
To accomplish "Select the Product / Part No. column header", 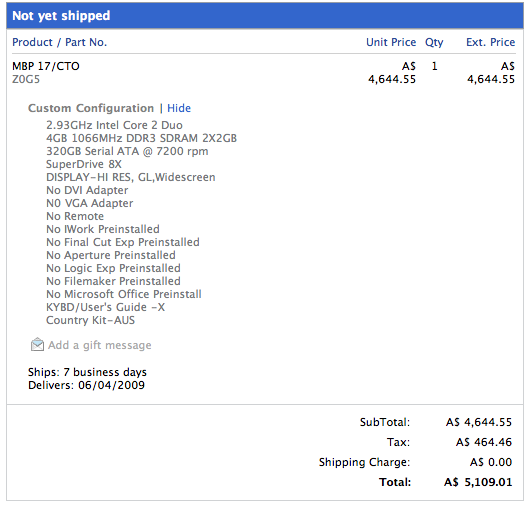I will point(60,42).
